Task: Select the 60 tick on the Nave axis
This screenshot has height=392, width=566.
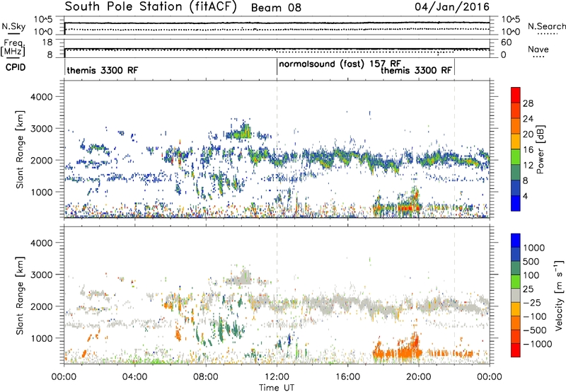Action: click(x=506, y=42)
